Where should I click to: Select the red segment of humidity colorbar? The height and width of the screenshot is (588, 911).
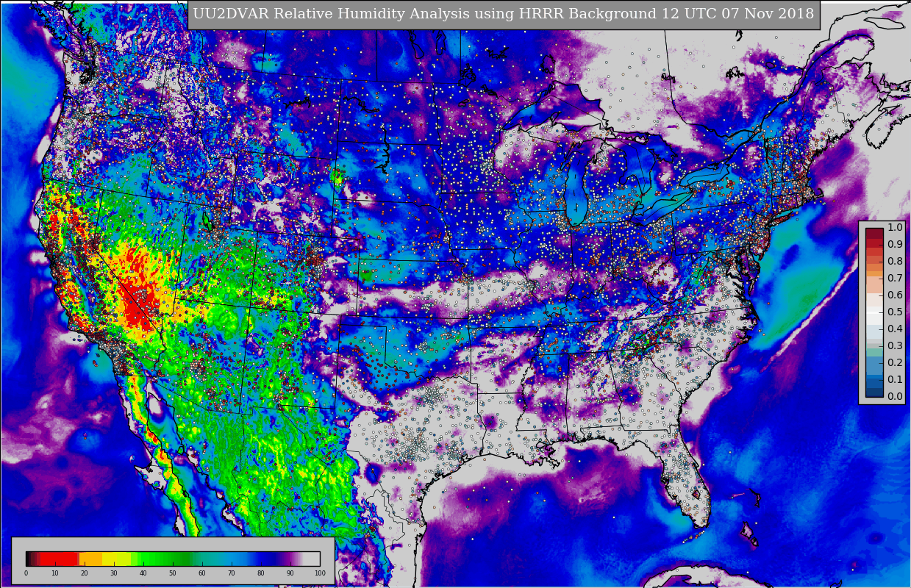coord(59,559)
